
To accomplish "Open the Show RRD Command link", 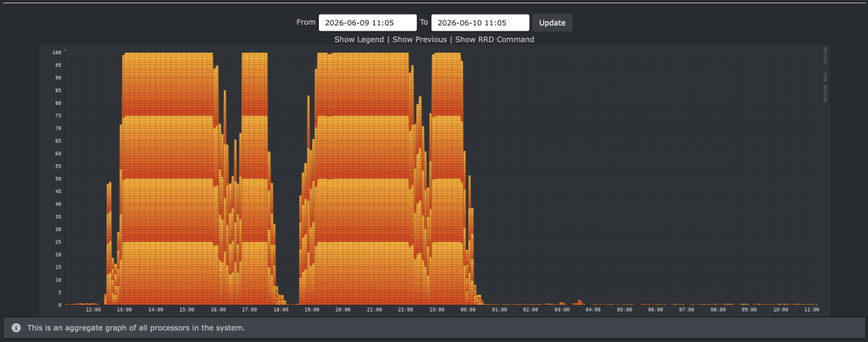I will click(495, 39).
